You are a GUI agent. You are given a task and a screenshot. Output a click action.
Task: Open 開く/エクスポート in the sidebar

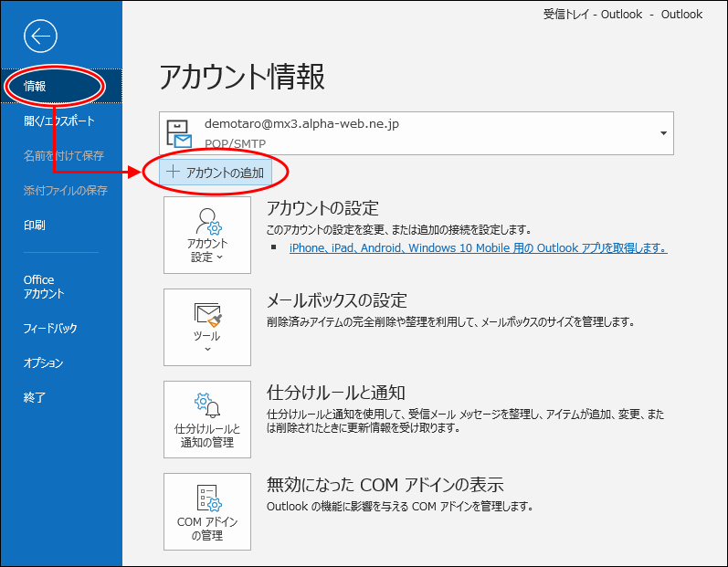61,121
